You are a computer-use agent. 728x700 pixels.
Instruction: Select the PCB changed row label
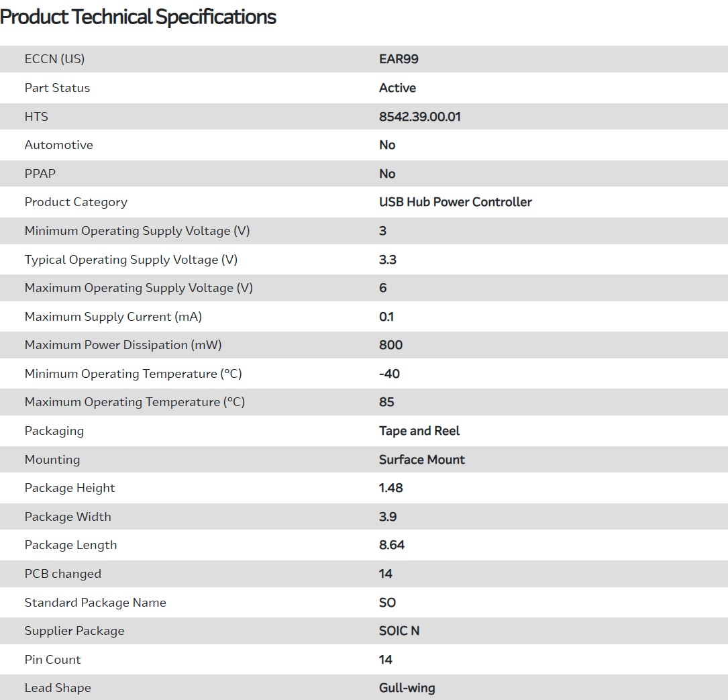(x=62, y=574)
